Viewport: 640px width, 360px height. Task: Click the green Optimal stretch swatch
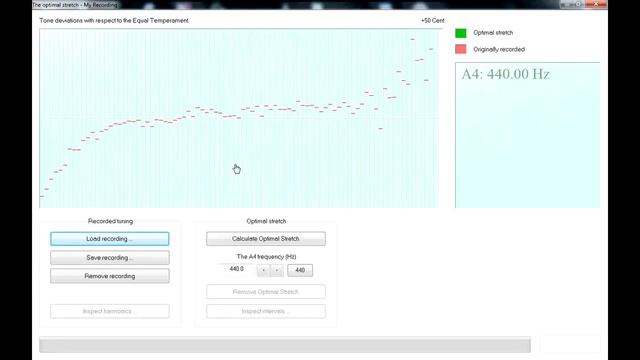pos(461,33)
